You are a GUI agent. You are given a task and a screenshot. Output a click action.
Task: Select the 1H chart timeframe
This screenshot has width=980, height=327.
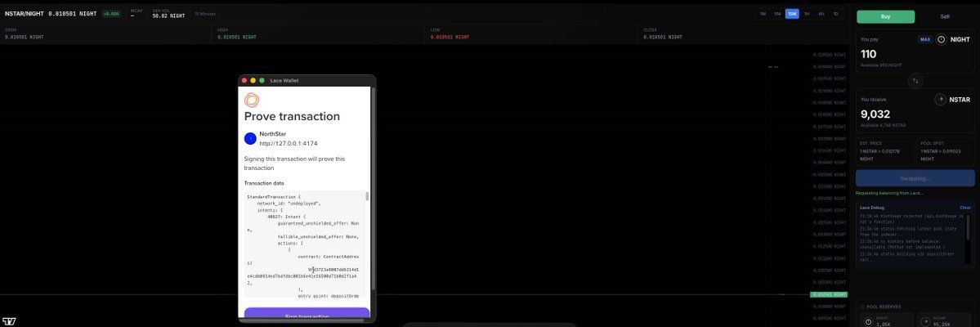coord(807,14)
